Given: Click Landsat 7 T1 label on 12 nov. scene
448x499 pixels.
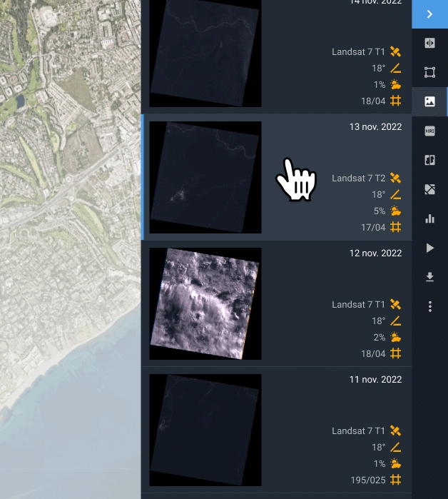Looking at the screenshot, I should (358, 304).
